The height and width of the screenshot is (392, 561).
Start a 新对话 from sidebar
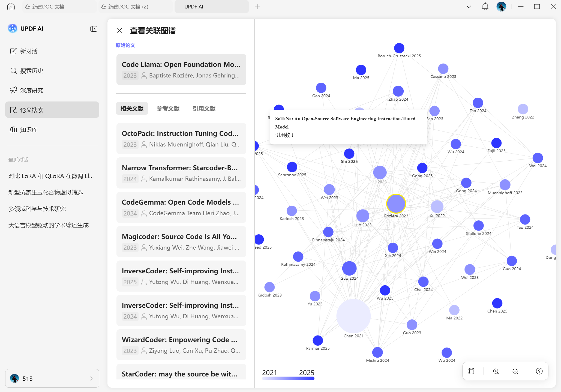coord(28,51)
